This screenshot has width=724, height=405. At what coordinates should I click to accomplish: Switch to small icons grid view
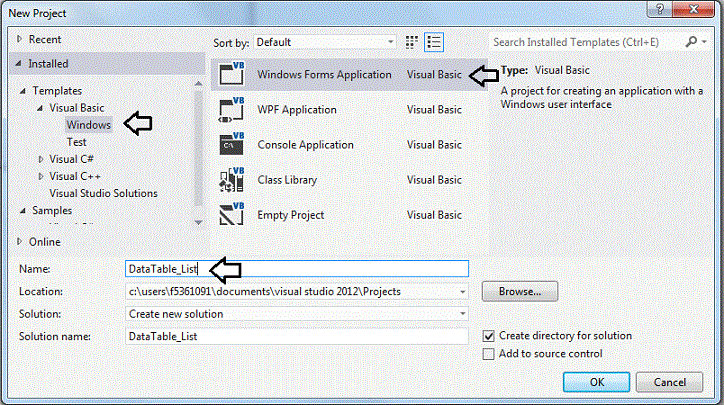click(x=411, y=42)
